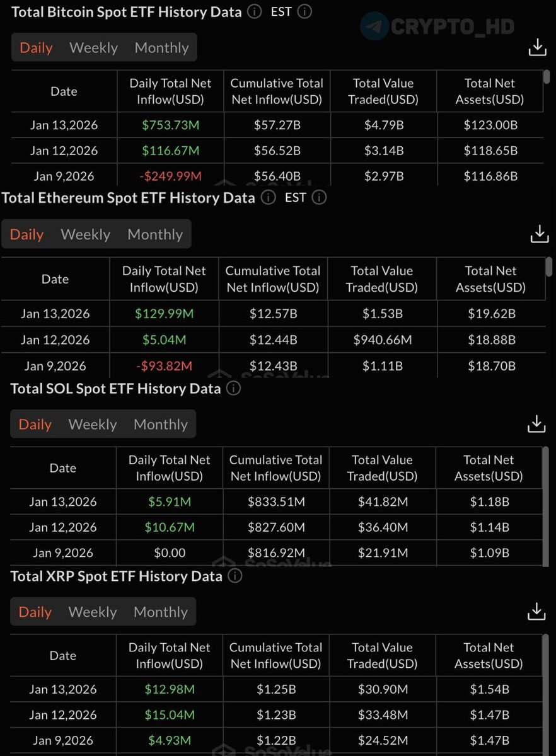Download Bitcoin Spot ETF history data
Image resolution: width=556 pixels, height=756 pixels.
tap(537, 47)
